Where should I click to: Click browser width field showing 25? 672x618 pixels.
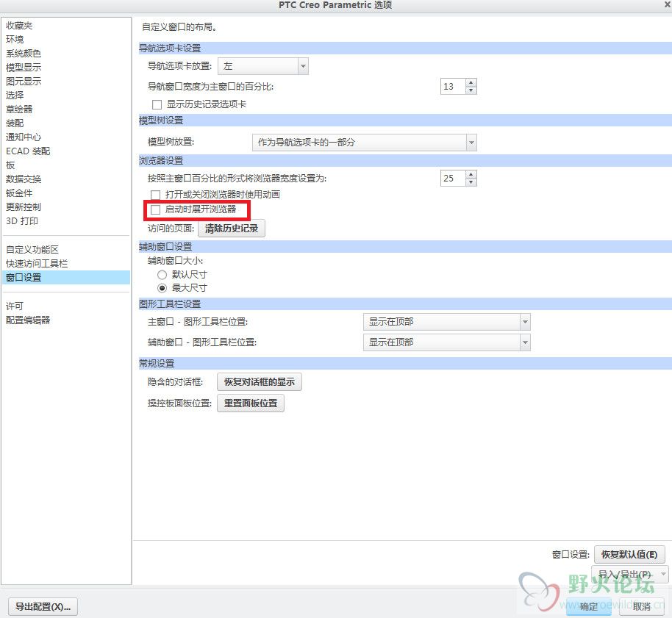(x=453, y=178)
